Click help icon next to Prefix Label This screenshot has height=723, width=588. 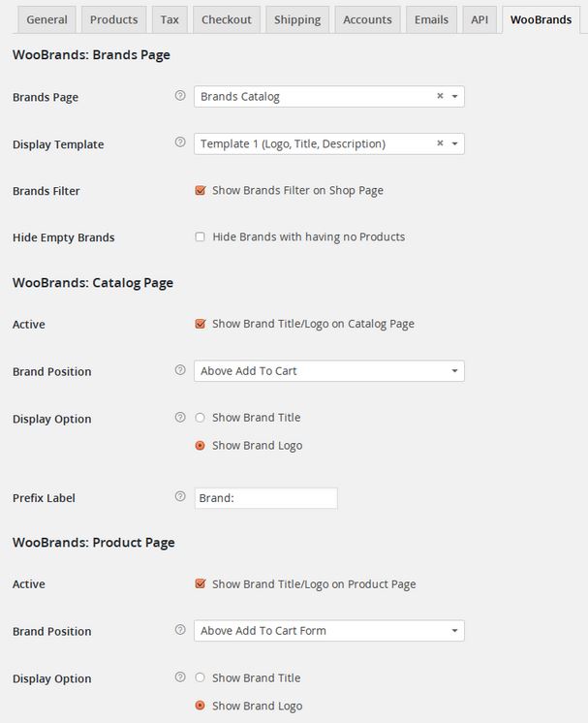point(180,496)
